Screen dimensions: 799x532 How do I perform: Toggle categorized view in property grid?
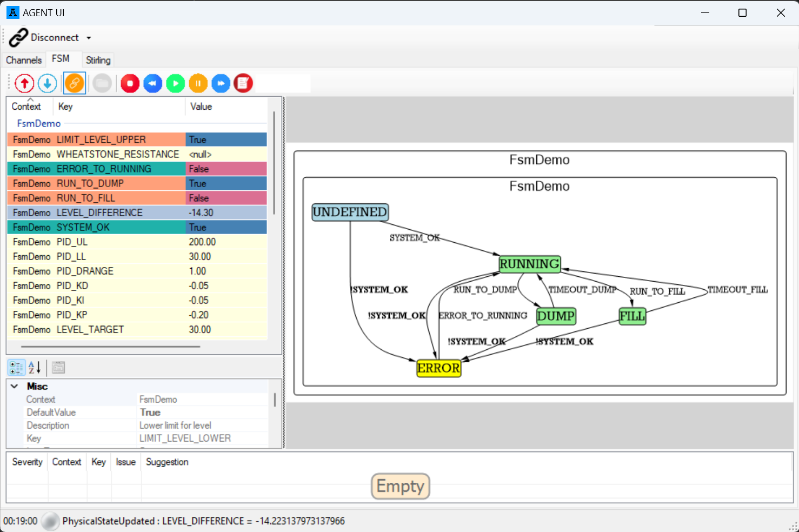click(x=16, y=368)
